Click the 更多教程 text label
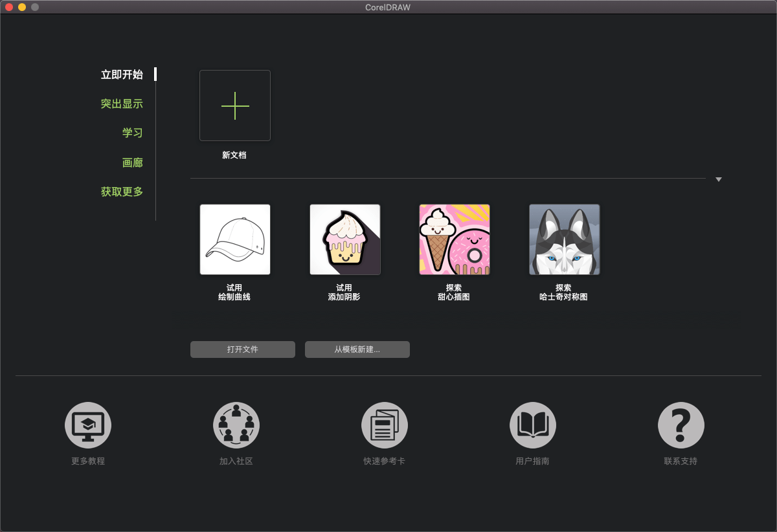 click(x=88, y=461)
